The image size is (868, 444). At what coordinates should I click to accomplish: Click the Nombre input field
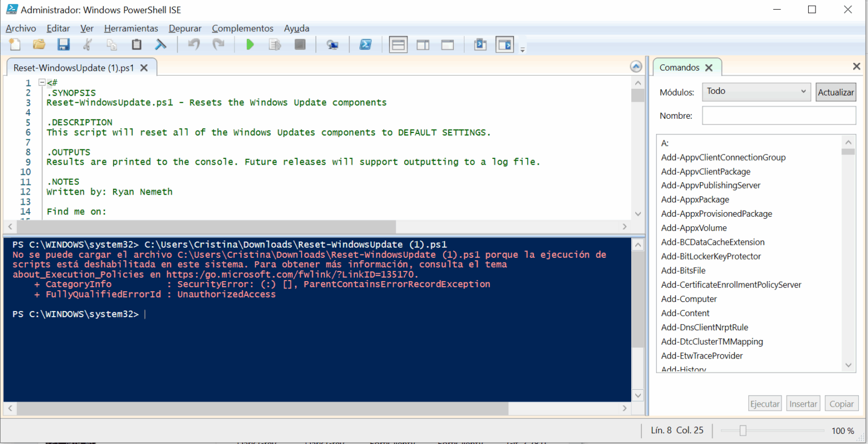[779, 115]
